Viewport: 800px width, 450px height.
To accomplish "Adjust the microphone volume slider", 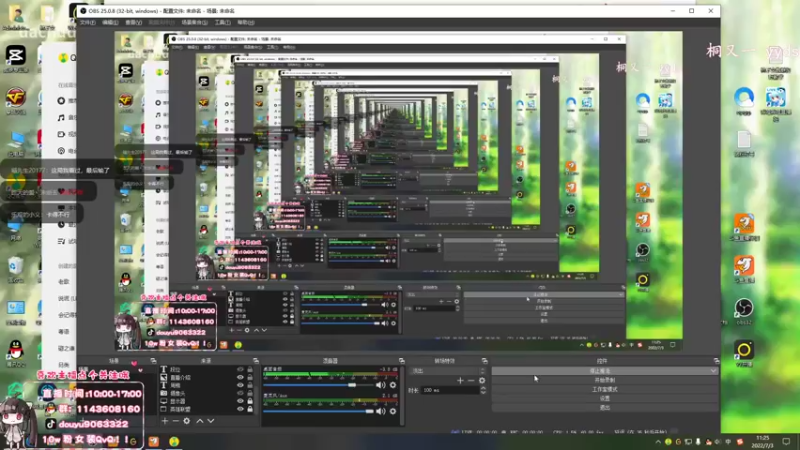I will 318,411.
